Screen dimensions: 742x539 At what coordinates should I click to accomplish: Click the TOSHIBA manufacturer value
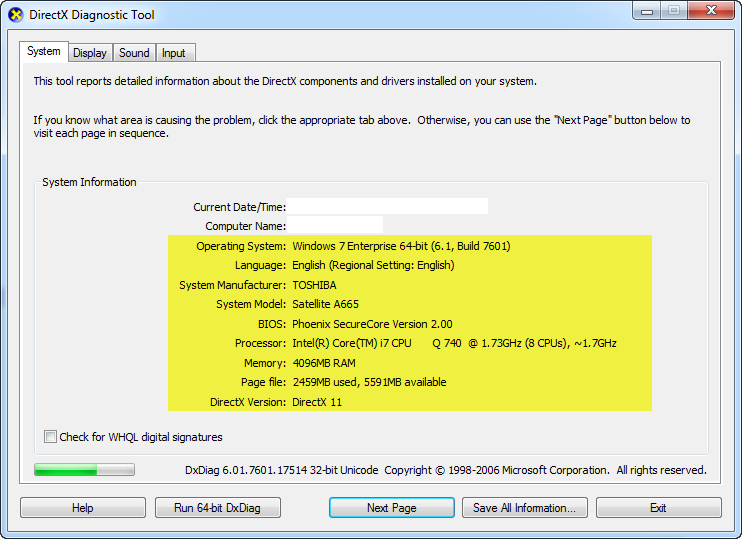click(314, 285)
